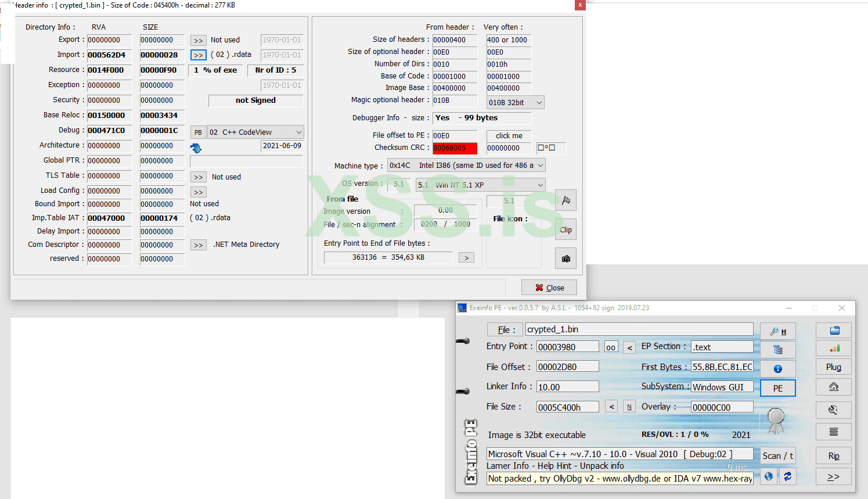Click the magnifier hex viewer button in Exeinfo PE
The width and height of the screenshot is (868, 499).
[x=777, y=331]
